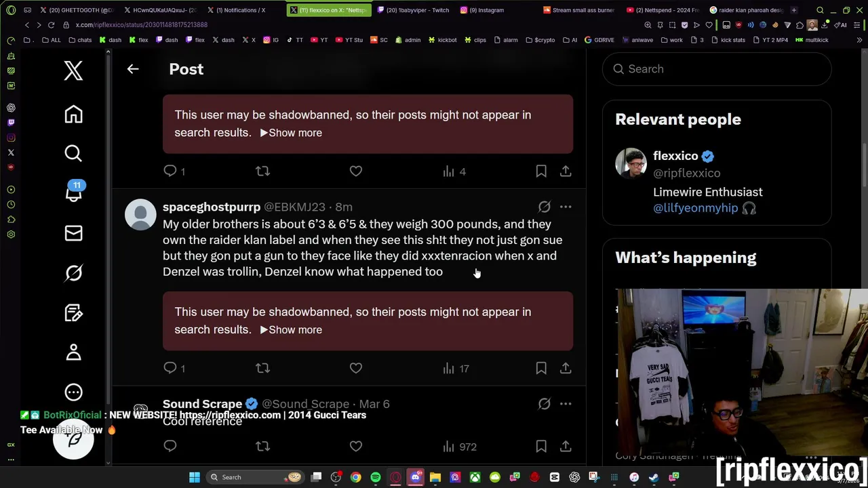Open Sound Scrape profile name
The height and width of the screenshot is (488, 868).
pyautogui.click(x=202, y=404)
